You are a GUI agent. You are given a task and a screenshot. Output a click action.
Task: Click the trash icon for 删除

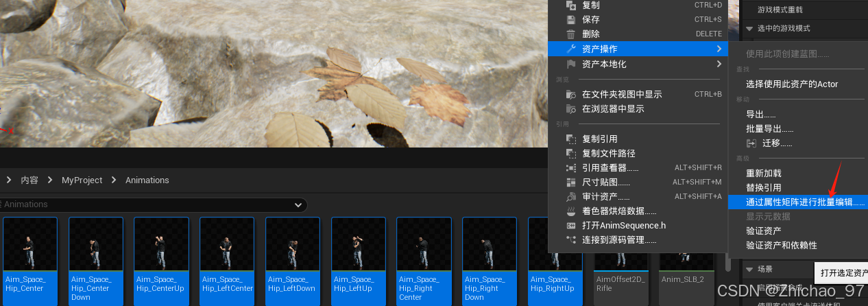click(x=570, y=34)
